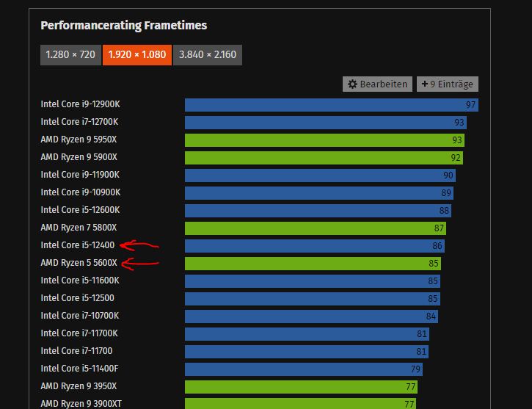
Task: Click the AMD Ryzen 9 3950X label
Action: click(79, 386)
